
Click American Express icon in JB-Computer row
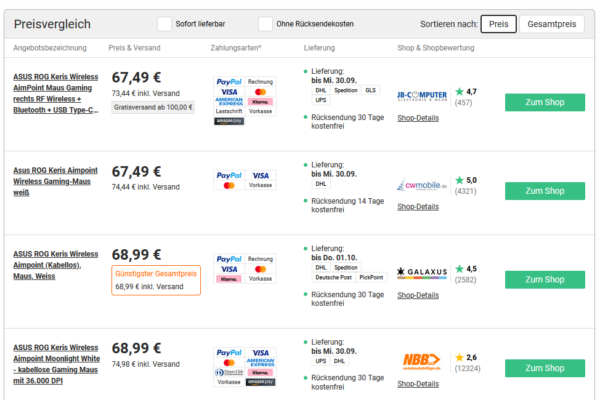[229, 101]
